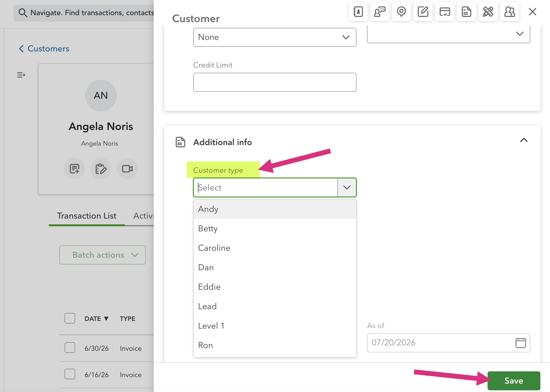Image resolution: width=550 pixels, height=392 pixels.
Task: Open the additional info document icon
Action: point(466,12)
